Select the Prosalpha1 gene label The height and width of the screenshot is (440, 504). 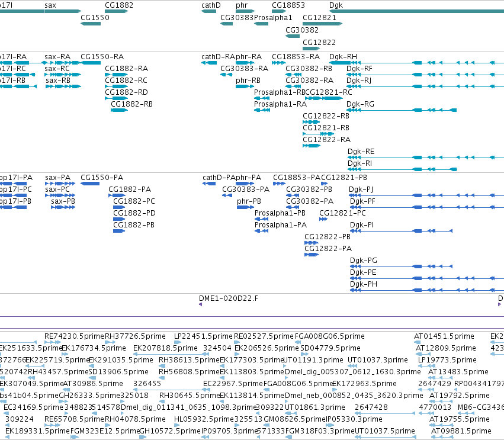(273, 18)
